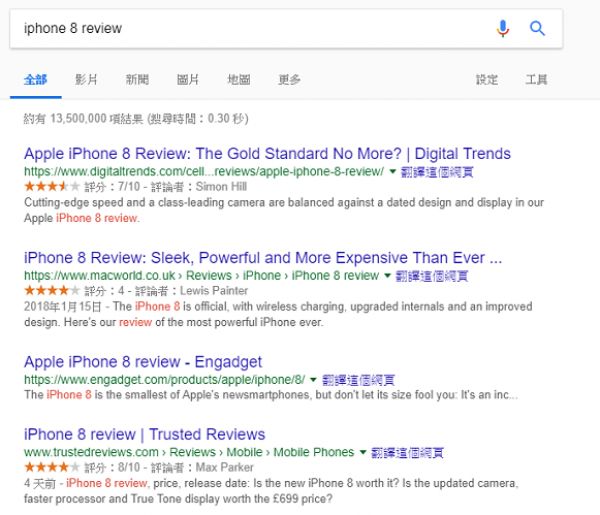The height and width of the screenshot is (515, 600).
Task: Click the engadget.com green URL text
Action: click(x=165, y=380)
